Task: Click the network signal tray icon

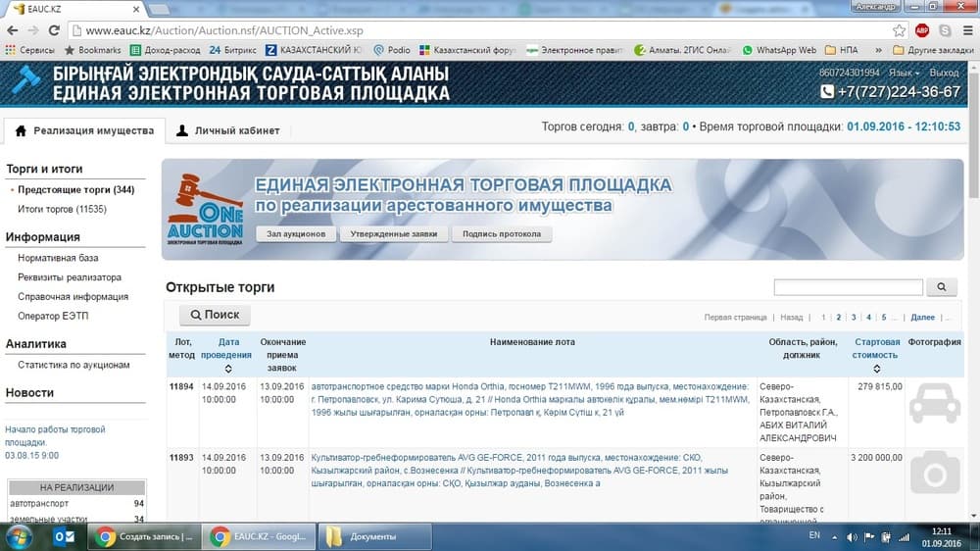Action: point(904,537)
